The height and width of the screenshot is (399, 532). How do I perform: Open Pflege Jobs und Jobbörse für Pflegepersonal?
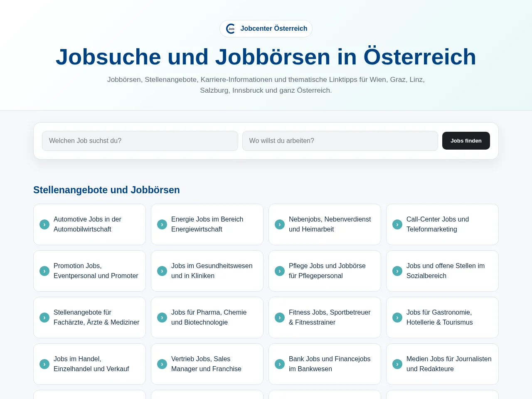pos(325,271)
